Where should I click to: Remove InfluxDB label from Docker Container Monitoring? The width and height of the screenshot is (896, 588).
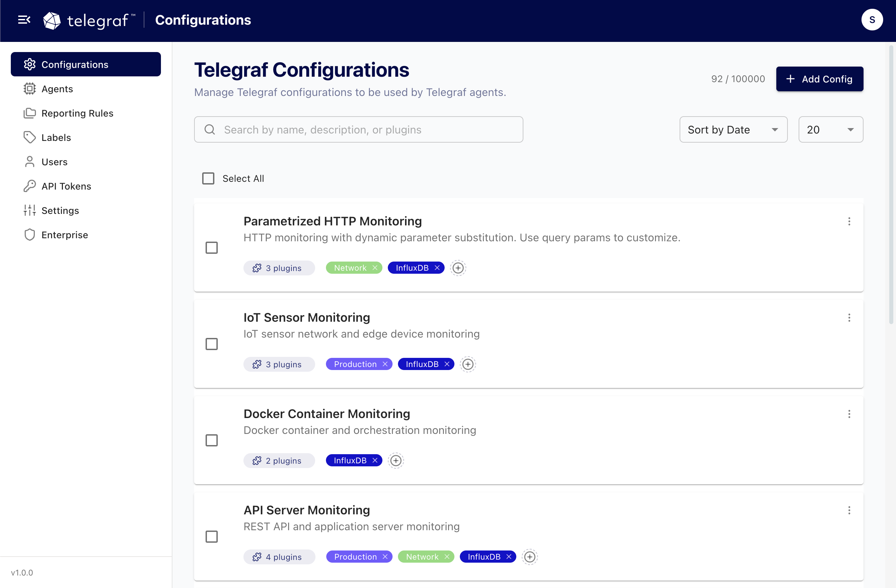375,461
